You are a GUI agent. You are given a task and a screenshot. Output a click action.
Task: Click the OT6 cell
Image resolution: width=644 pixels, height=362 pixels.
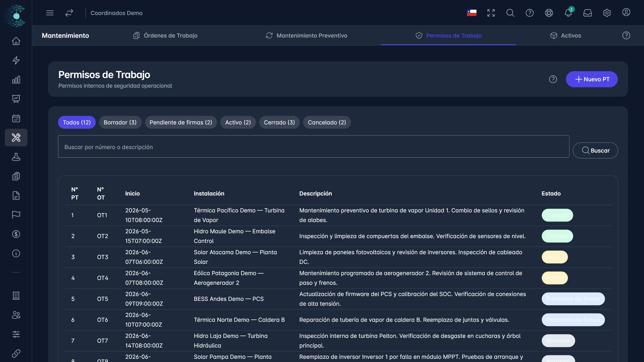(x=103, y=320)
